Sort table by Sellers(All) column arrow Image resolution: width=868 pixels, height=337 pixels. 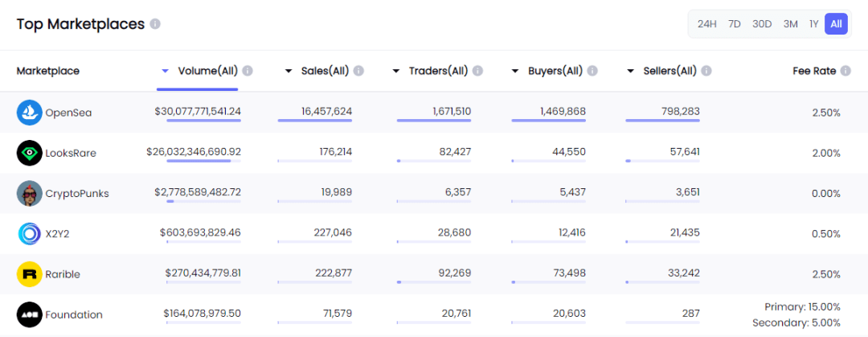[x=631, y=71]
